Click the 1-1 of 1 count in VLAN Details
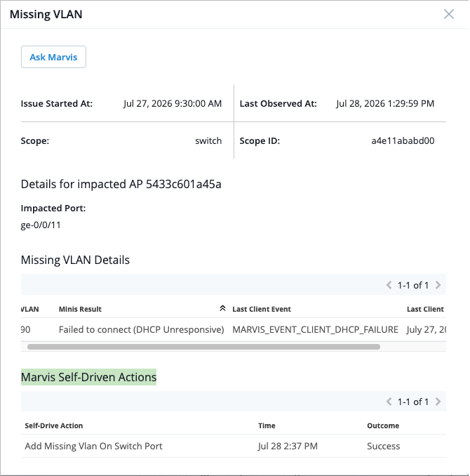 pyautogui.click(x=413, y=285)
